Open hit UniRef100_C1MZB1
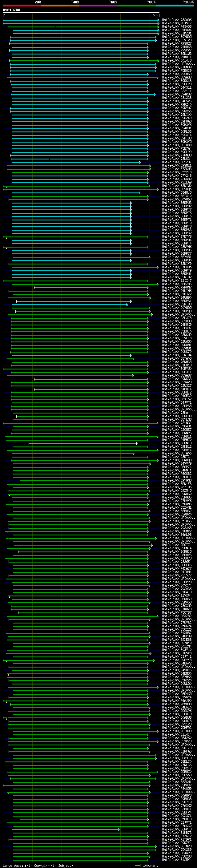 tap(177, 33)
